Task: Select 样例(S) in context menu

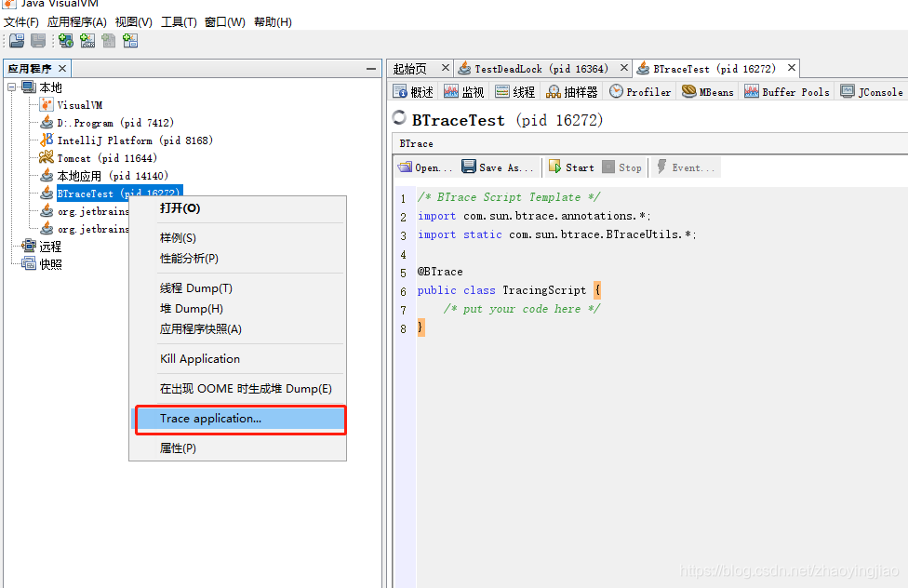Action: point(237,237)
